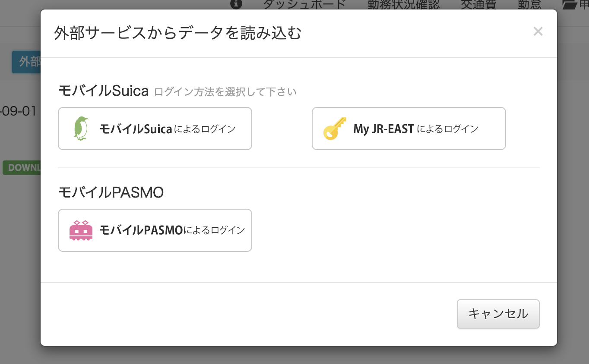The width and height of the screenshot is (589, 364).
Task: Click the ログイン方法を選択して下さい hint text
Action: click(x=225, y=92)
